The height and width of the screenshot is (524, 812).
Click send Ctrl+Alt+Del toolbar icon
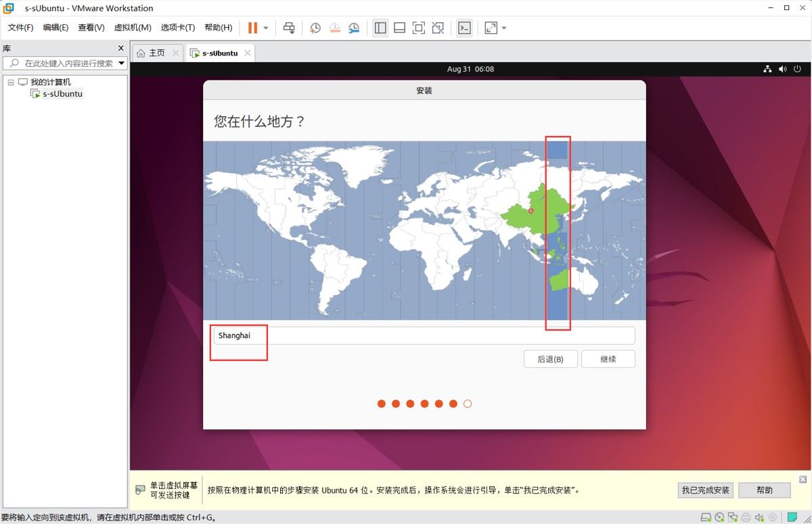(289, 28)
